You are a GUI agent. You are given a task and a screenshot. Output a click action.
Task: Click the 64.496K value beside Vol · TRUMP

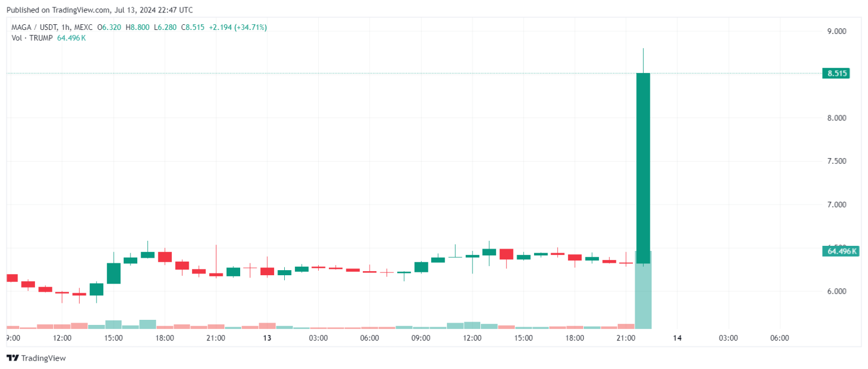click(x=71, y=37)
